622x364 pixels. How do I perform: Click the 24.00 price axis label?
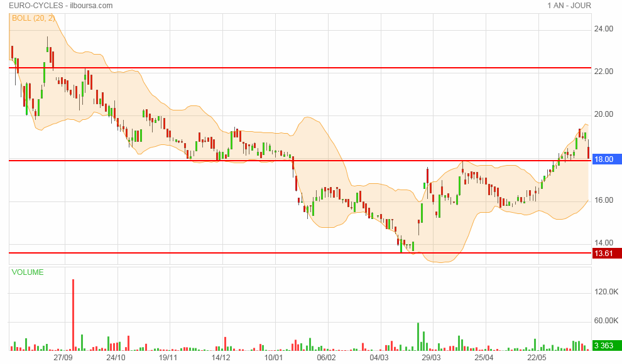(x=603, y=29)
